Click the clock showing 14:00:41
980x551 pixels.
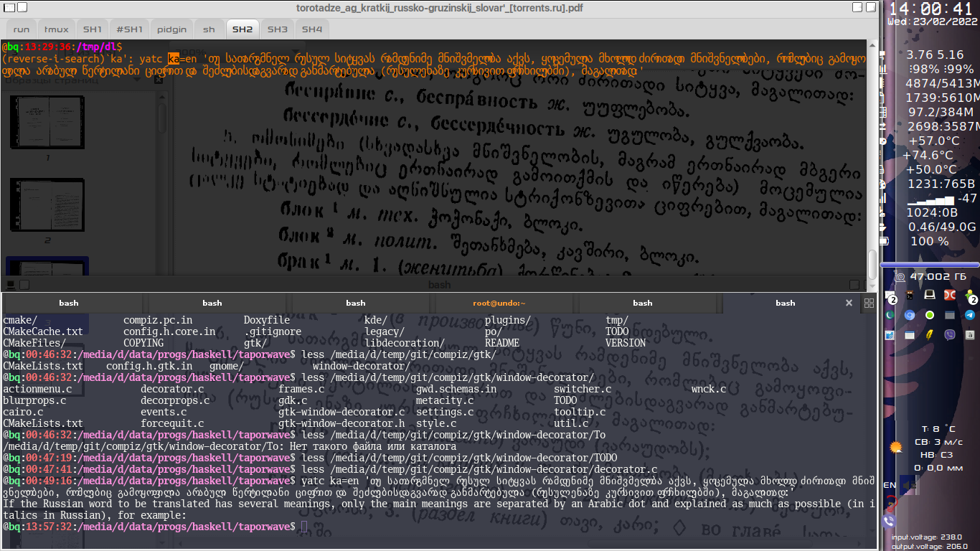(931, 9)
